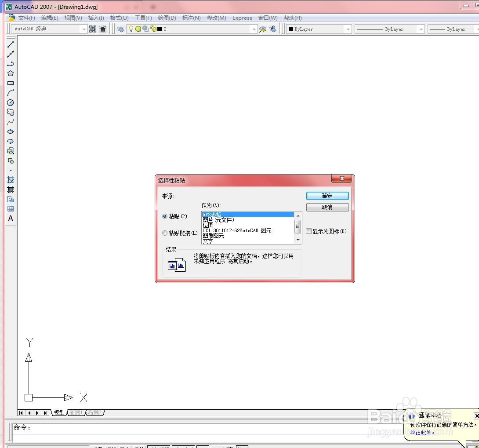The image size is (479, 448).
Task: Close the 选择性粘贴 dialog
Action: click(x=342, y=179)
